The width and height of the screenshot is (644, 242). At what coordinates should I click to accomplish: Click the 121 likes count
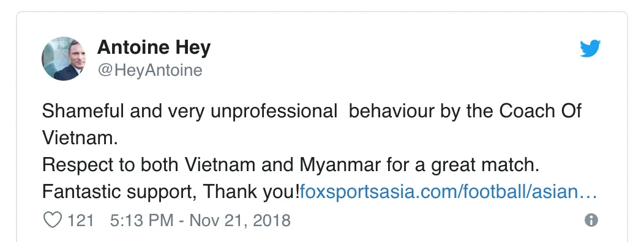(81, 221)
